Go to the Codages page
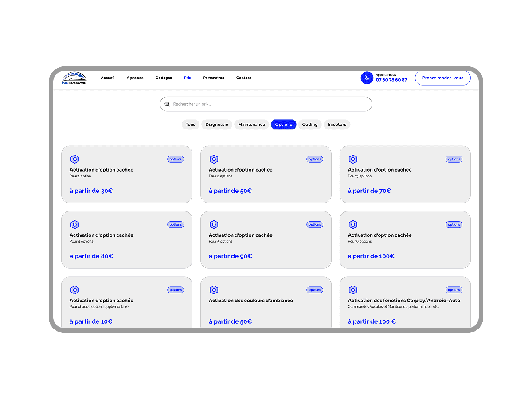532x399 pixels. (x=164, y=78)
